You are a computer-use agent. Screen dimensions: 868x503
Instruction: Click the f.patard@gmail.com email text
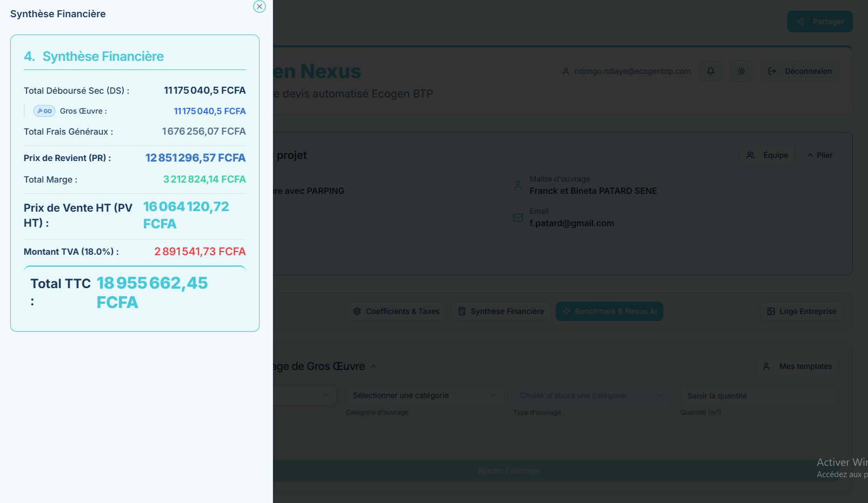tap(572, 223)
